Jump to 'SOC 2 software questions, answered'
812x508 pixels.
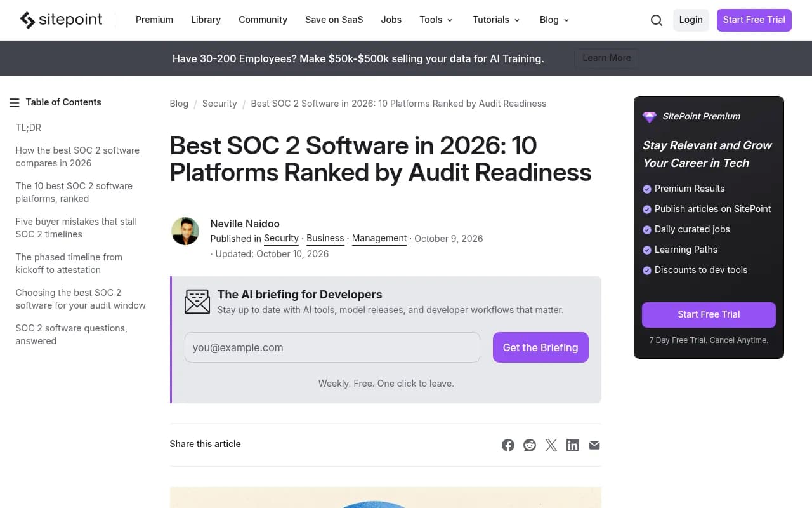click(72, 335)
